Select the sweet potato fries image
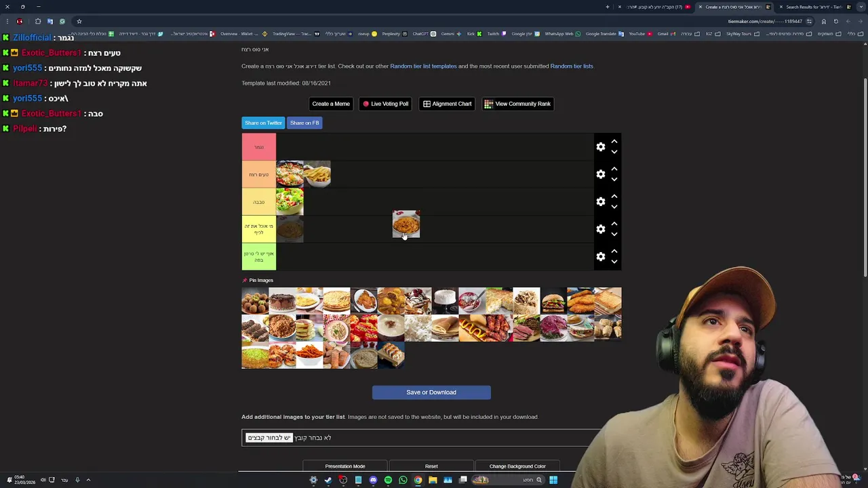The image size is (868, 488). pos(309,355)
